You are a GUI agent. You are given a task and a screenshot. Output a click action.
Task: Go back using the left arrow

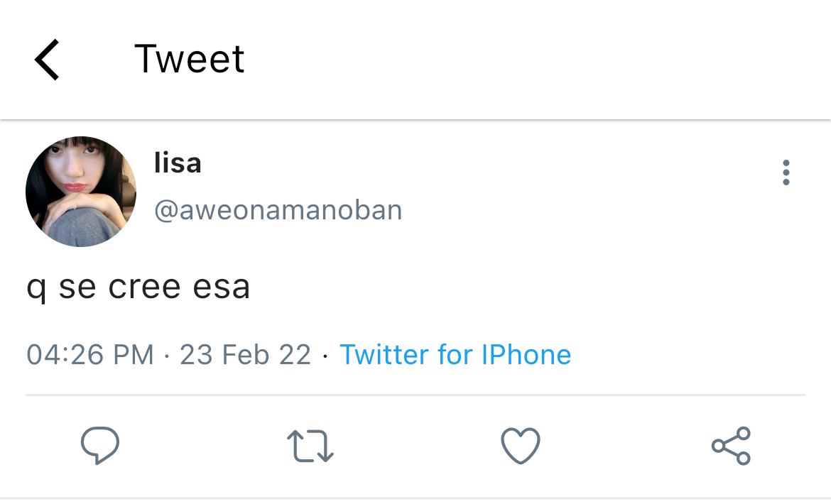(47, 60)
